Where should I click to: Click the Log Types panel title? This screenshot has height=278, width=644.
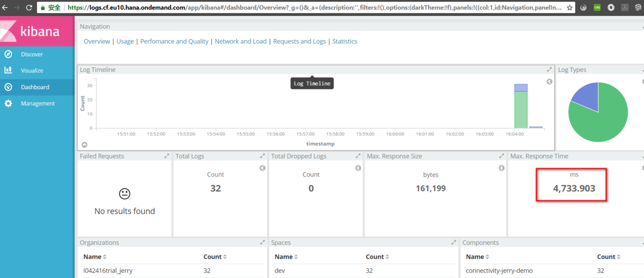pos(572,70)
